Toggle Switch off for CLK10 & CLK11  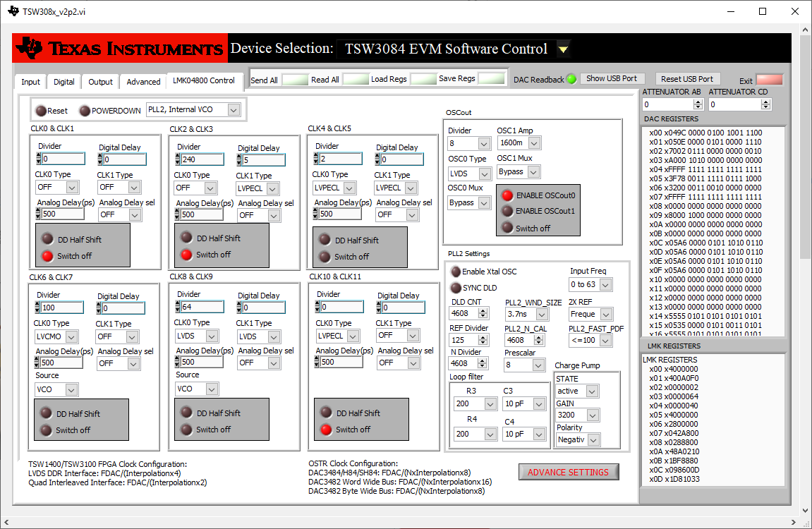326,429
